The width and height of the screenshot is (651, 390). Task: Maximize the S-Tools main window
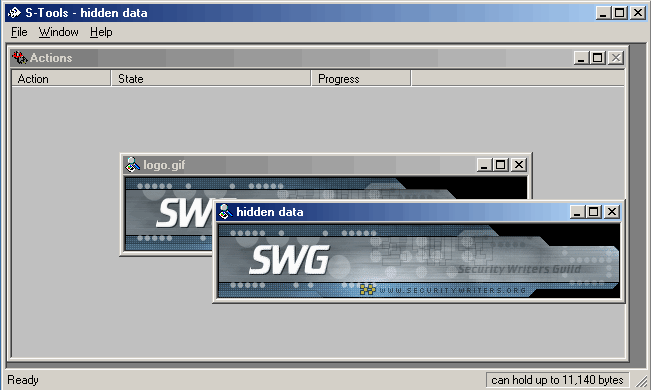tap(619, 13)
